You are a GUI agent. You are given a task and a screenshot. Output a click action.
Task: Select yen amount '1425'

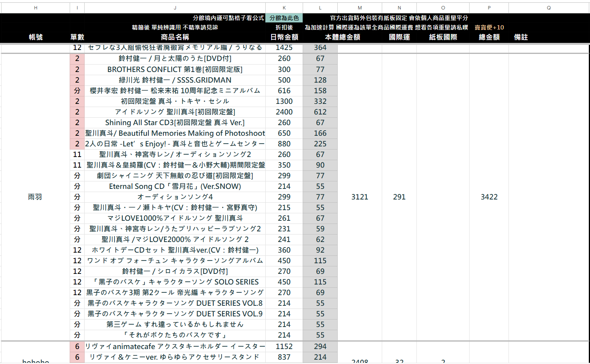coord(284,48)
